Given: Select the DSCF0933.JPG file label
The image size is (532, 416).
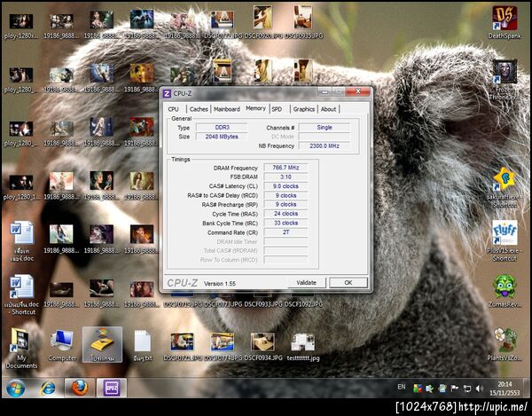Looking at the screenshot, I should click(x=263, y=304).
